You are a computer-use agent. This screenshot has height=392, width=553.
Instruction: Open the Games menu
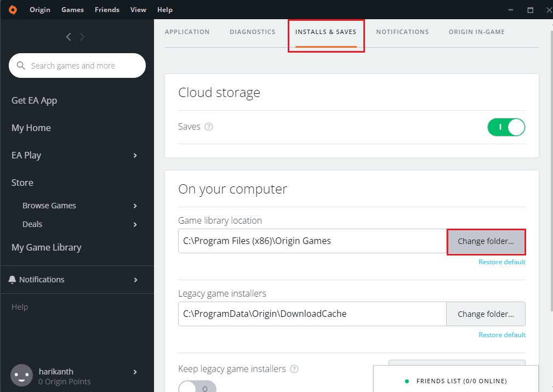click(73, 9)
